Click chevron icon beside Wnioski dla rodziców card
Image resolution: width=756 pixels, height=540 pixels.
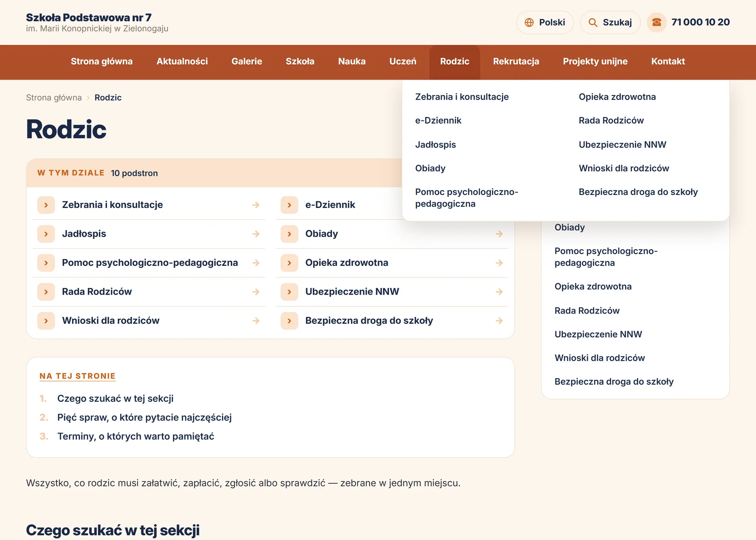[x=46, y=321]
